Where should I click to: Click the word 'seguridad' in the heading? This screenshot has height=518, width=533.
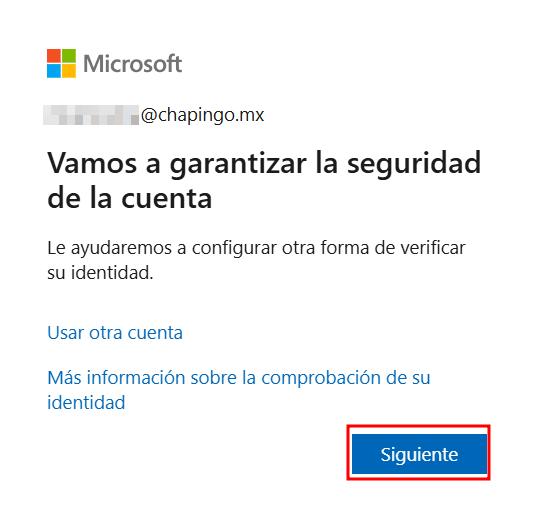pos(414,164)
